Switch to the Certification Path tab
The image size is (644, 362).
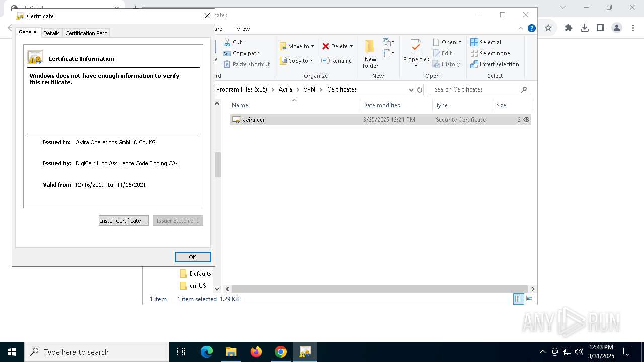87,33
